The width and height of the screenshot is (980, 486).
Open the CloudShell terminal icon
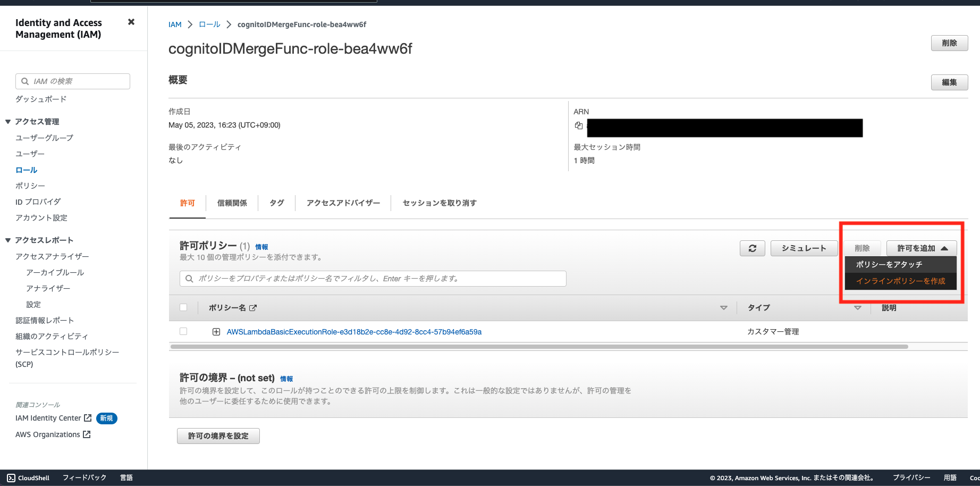tap(11, 478)
